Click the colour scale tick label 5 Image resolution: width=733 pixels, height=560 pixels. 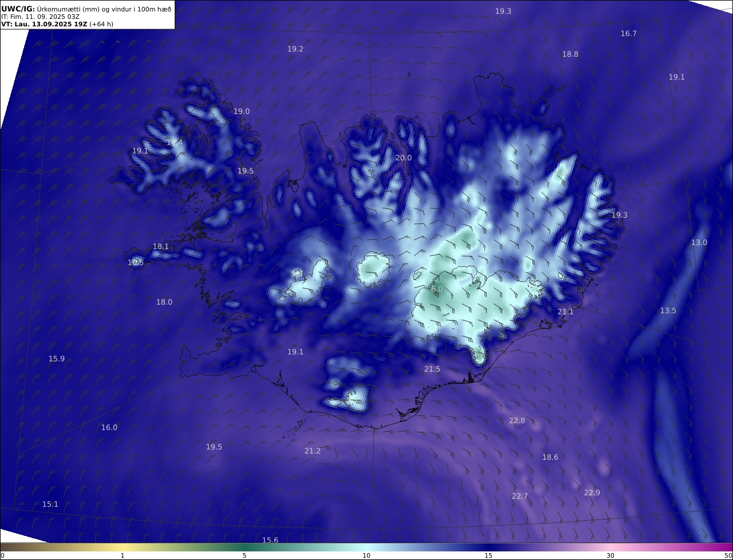245,555
